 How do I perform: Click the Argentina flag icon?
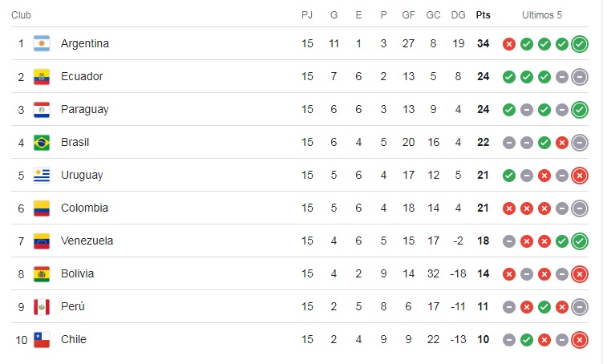[42, 43]
